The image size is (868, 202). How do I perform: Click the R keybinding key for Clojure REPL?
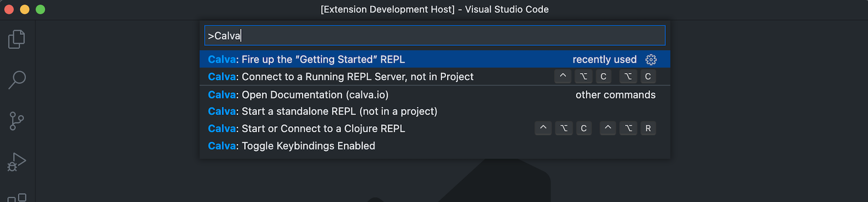point(648,129)
